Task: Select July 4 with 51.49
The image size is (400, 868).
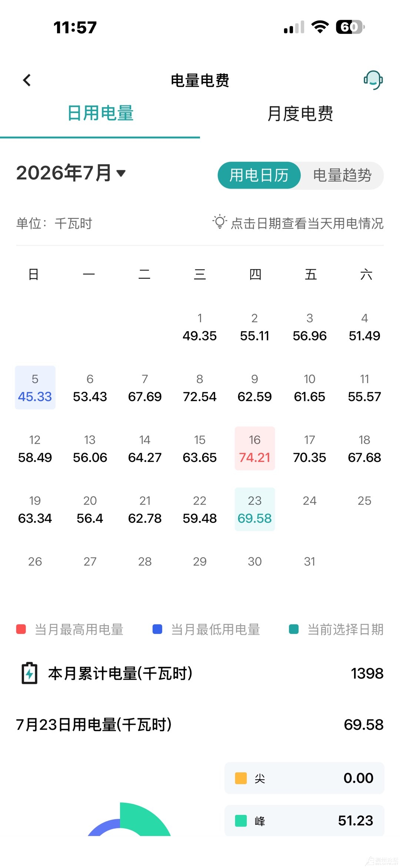Action: point(364,327)
